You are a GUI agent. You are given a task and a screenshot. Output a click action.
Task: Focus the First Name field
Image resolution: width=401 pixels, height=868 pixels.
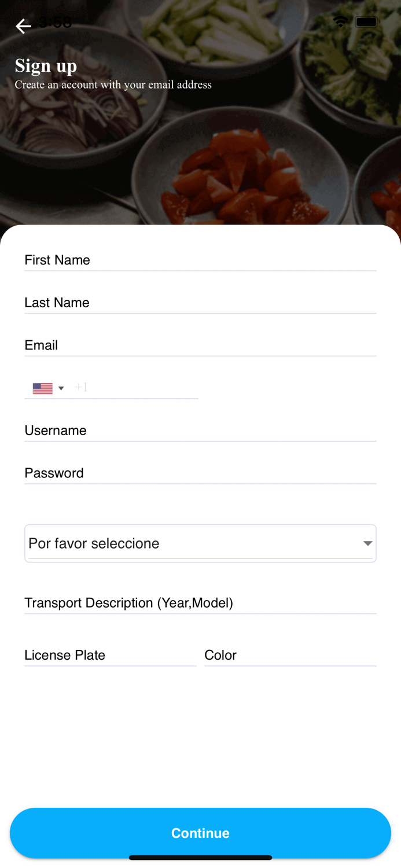coord(200,260)
